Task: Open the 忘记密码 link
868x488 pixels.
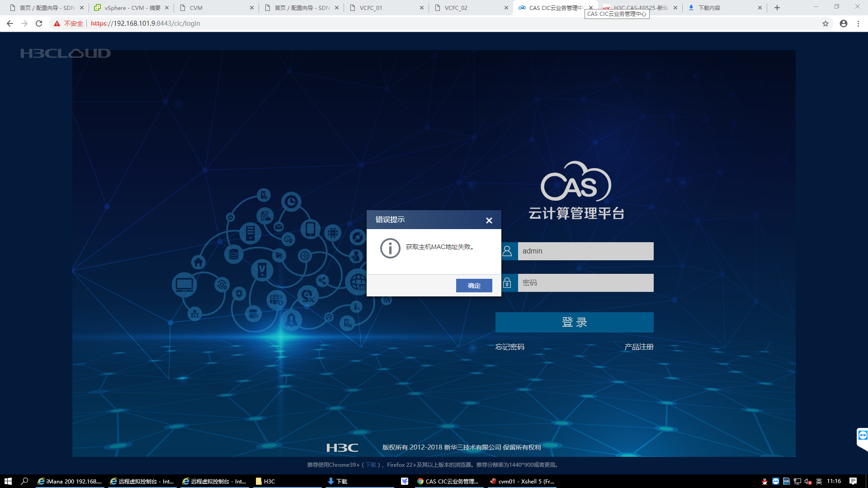Action: (509, 347)
